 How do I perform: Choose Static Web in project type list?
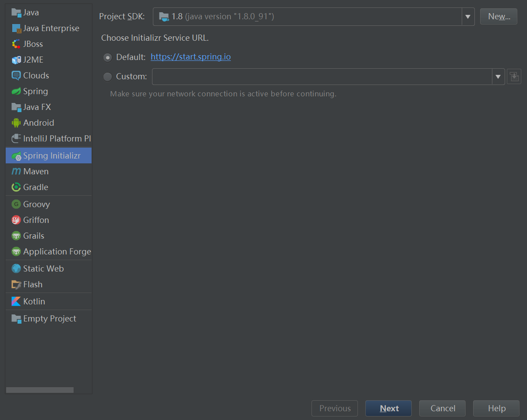43,268
